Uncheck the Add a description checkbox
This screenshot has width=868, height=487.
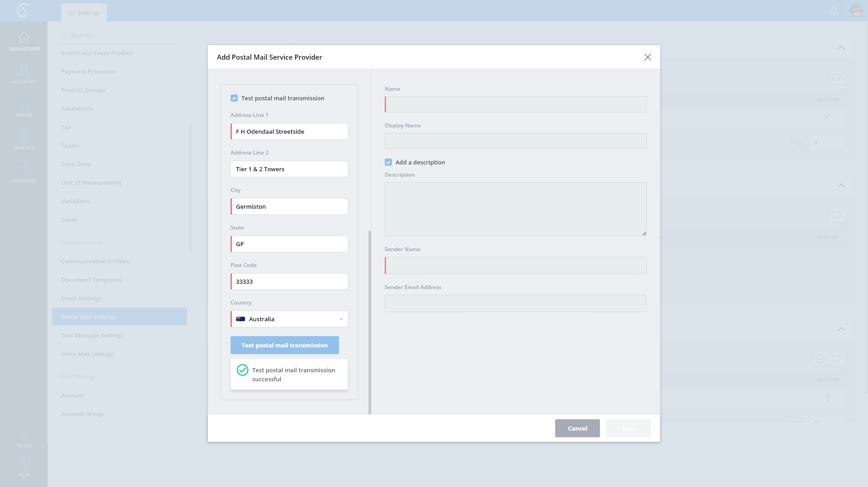click(x=388, y=162)
